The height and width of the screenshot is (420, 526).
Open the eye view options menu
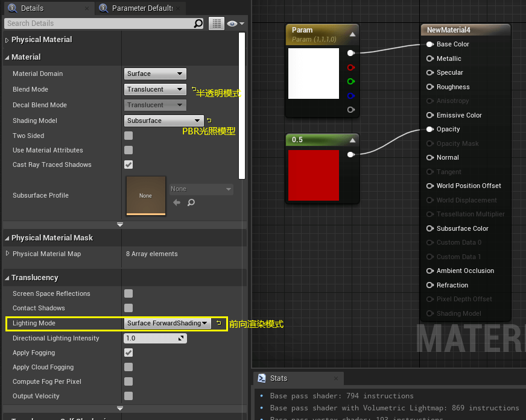(x=235, y=24)
